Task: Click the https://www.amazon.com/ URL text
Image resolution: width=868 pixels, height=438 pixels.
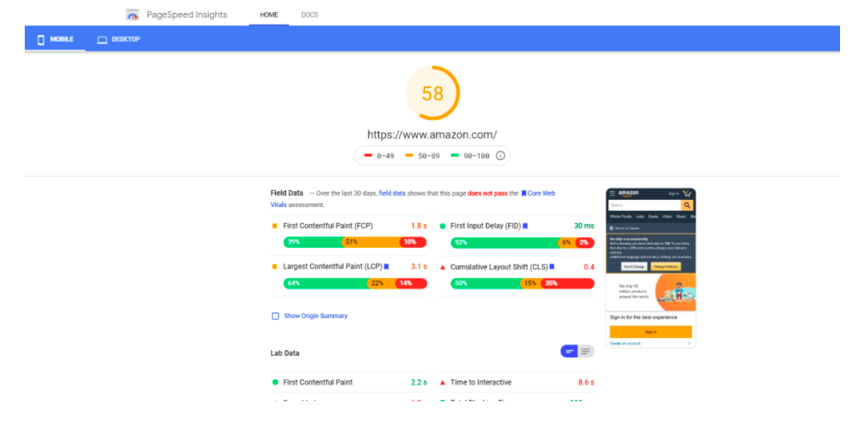Action: click(x=432, y=134)
